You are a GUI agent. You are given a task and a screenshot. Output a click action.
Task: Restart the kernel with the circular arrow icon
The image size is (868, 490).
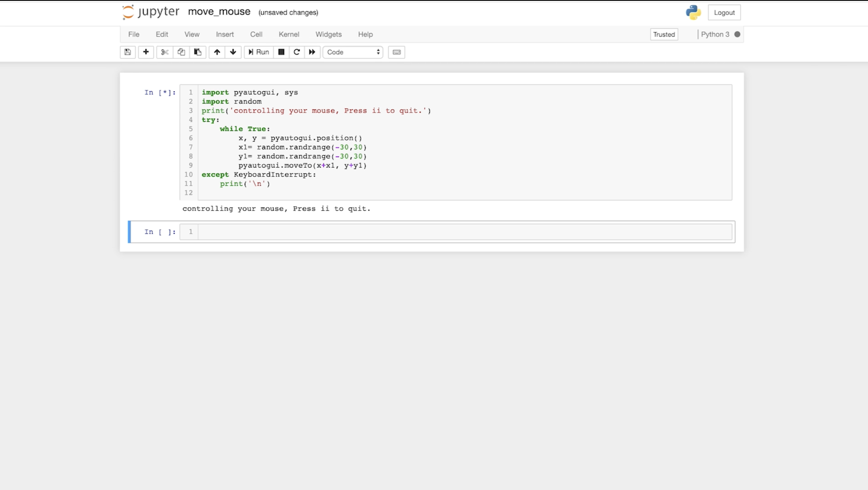297,52
